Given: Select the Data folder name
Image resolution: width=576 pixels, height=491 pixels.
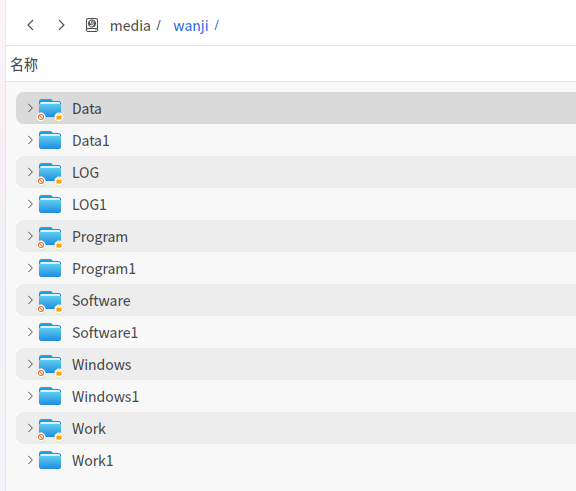Looking at the screenshot, I should click(87, 109).
